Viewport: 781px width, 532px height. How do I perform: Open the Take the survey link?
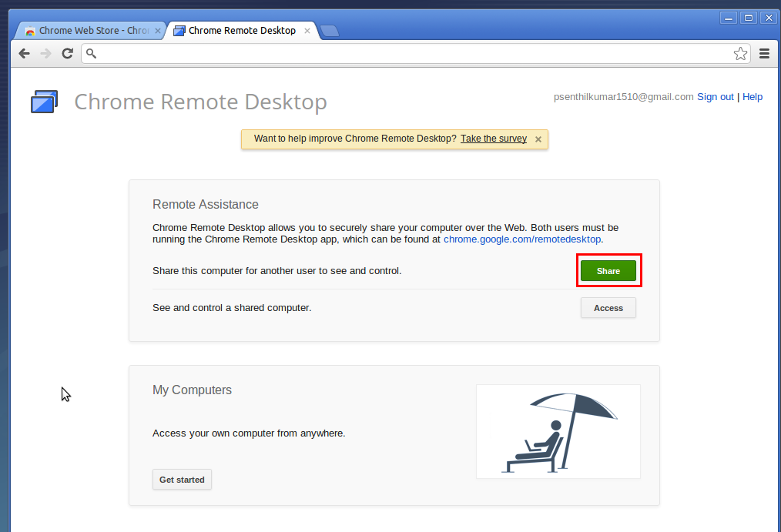[493, 139]
